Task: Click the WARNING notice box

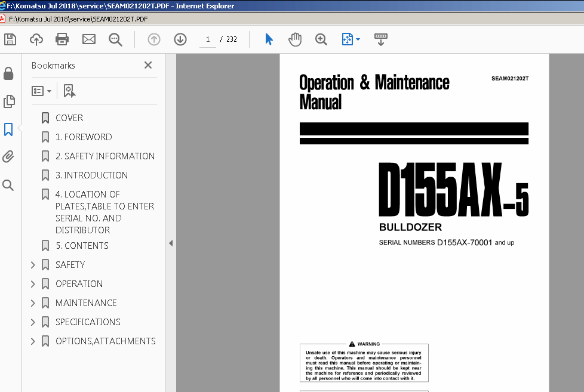Action: (364, 363)
